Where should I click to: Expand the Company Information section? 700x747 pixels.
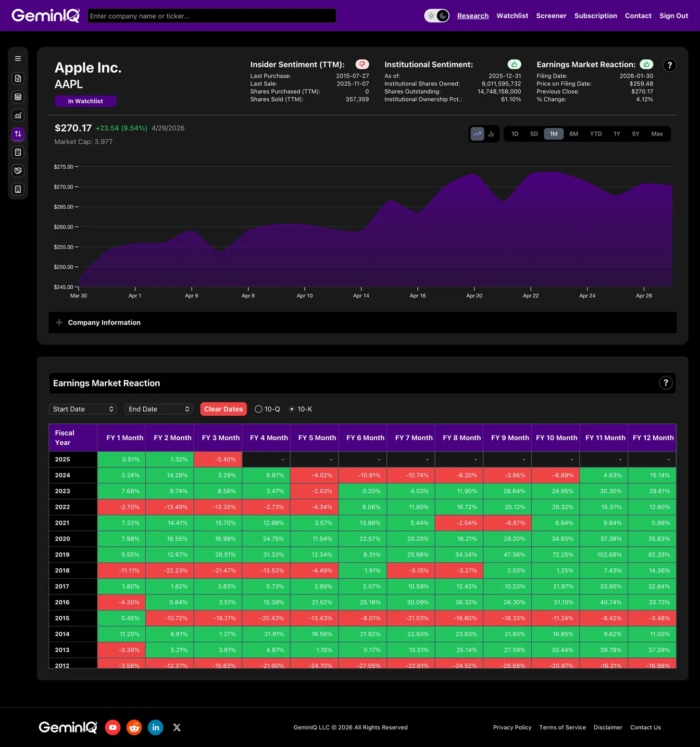tap(362, 322)
